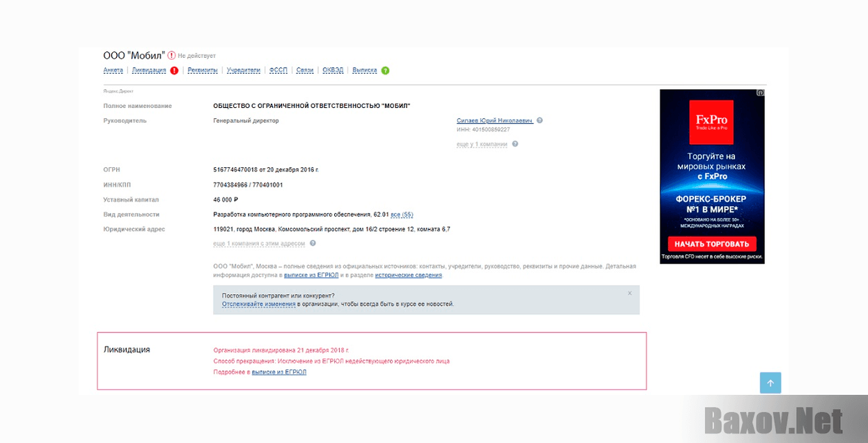Click the ad info icon on FxPro banner
This screenshot has height=443, width=868.
760,93
